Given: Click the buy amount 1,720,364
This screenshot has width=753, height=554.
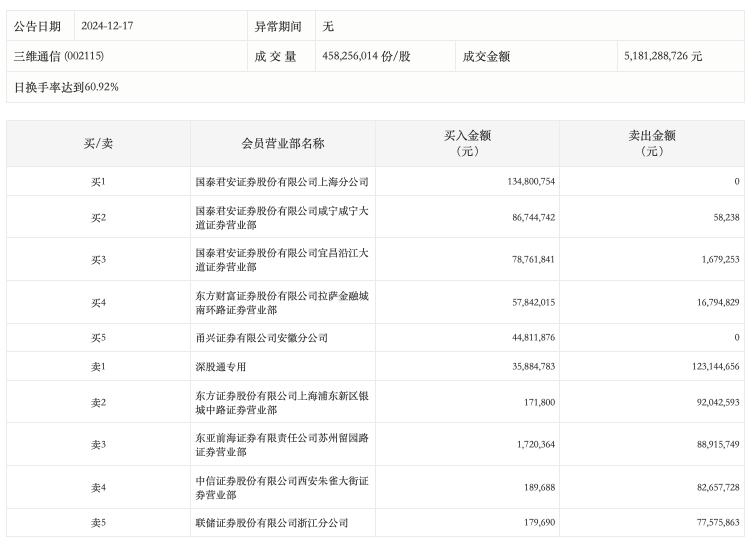Looking at the screenshot, I should tap(535, 445).
